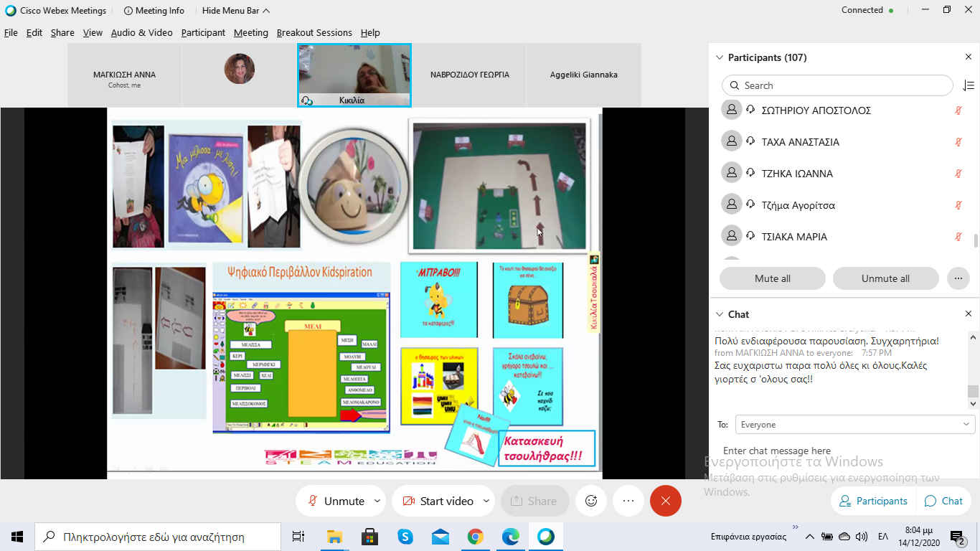Image resolution: width=980 pixels, height=551 pixels.
Task: Click Hide Menu Bar
Action: (236, 11)
